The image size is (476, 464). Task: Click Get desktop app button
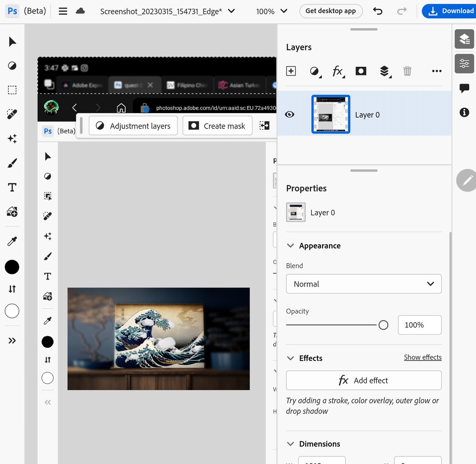(x=330, y=11)
